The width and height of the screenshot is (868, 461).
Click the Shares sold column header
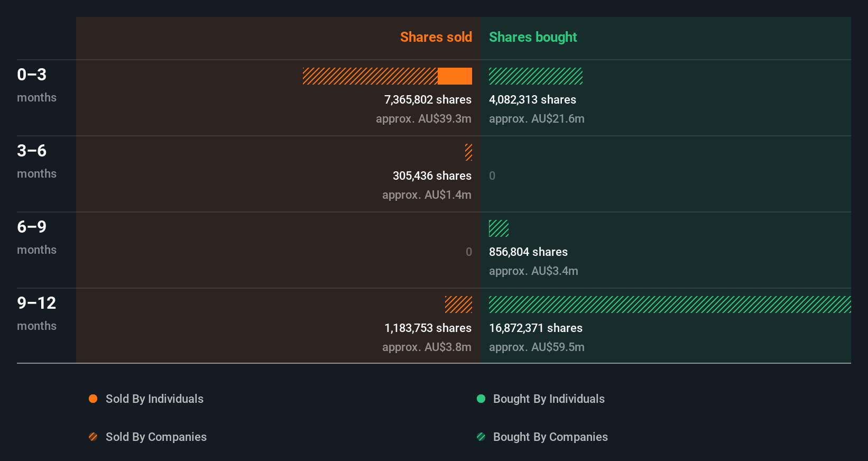click(x=436, y=37)
